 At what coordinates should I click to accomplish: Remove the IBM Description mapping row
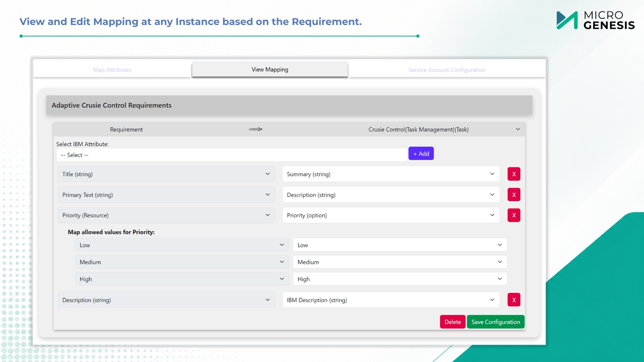coord(514,300)
